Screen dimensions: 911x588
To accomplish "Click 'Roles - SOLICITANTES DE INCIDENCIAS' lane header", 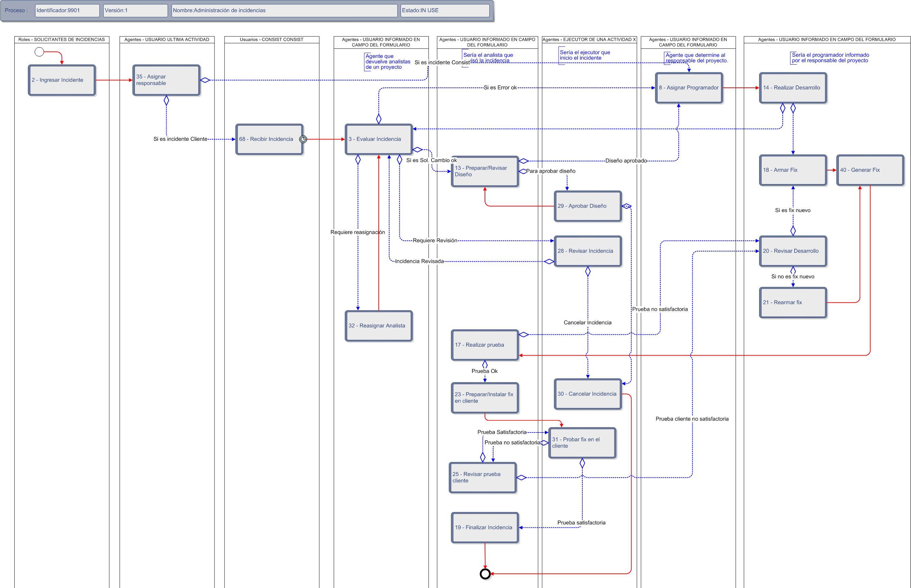I will point(62,40).
